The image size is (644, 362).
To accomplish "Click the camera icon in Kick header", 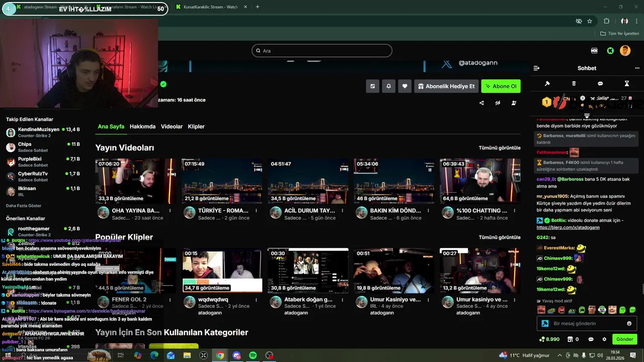I will coord(594,51).
